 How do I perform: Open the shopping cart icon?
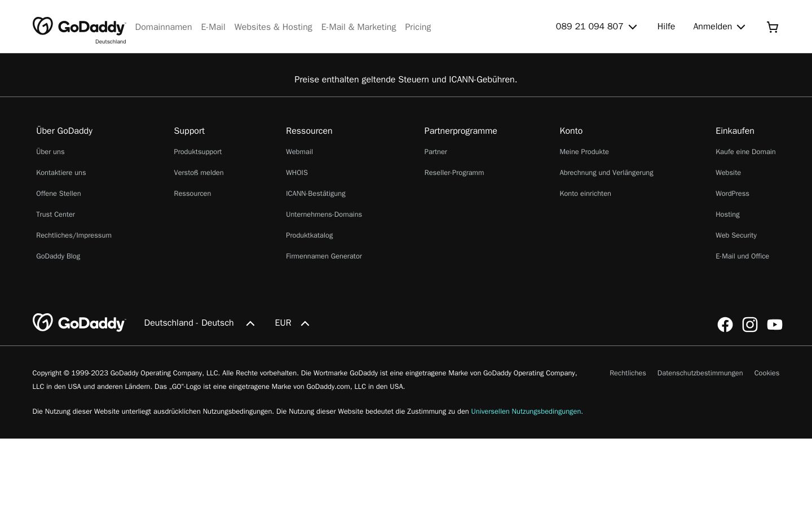(773, 27)
